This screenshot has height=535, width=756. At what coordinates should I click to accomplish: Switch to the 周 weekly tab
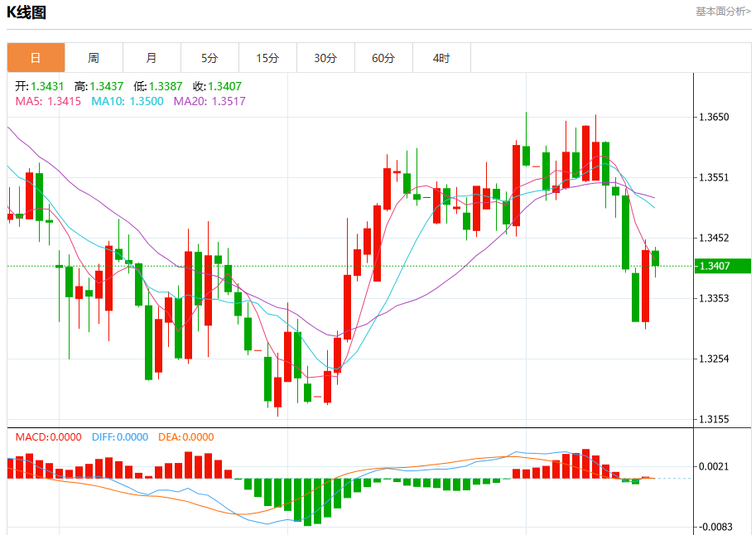tap(94, 58)
